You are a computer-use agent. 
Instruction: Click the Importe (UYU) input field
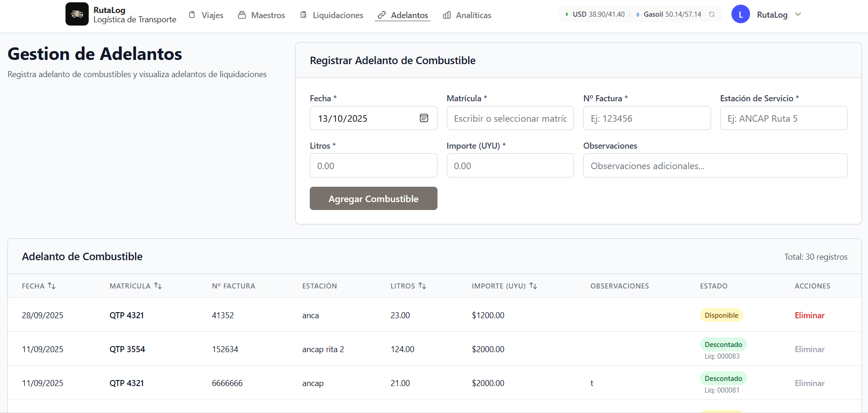click(510, 165)
